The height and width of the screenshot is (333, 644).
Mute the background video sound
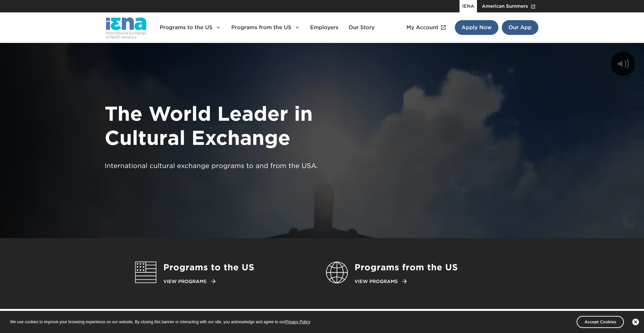point(623,63)
